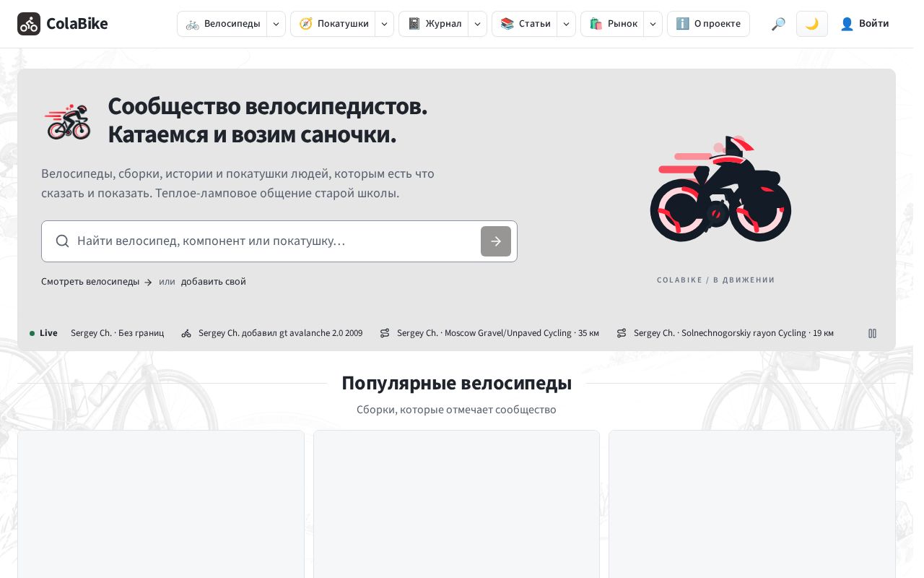Image resolution: width=924 pixels, height=578 pixels.
Task: Click the Популярные велосипеды heading
Action: [456, 384]
